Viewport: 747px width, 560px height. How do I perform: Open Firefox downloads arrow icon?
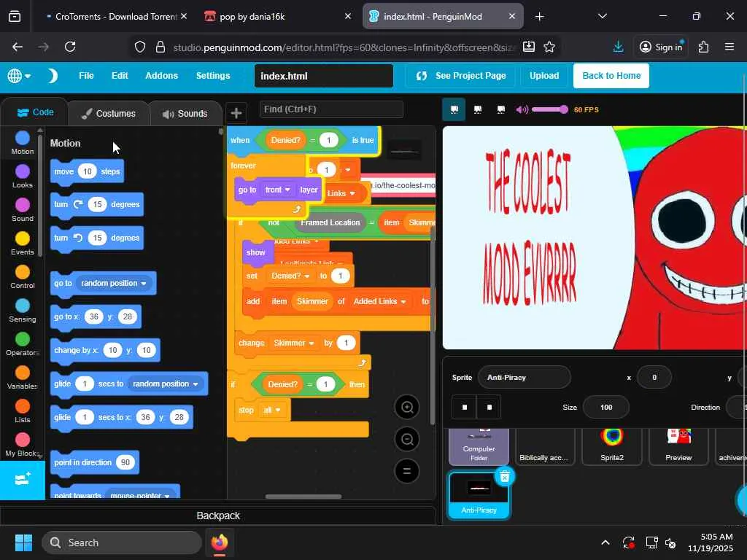[618, 47]
